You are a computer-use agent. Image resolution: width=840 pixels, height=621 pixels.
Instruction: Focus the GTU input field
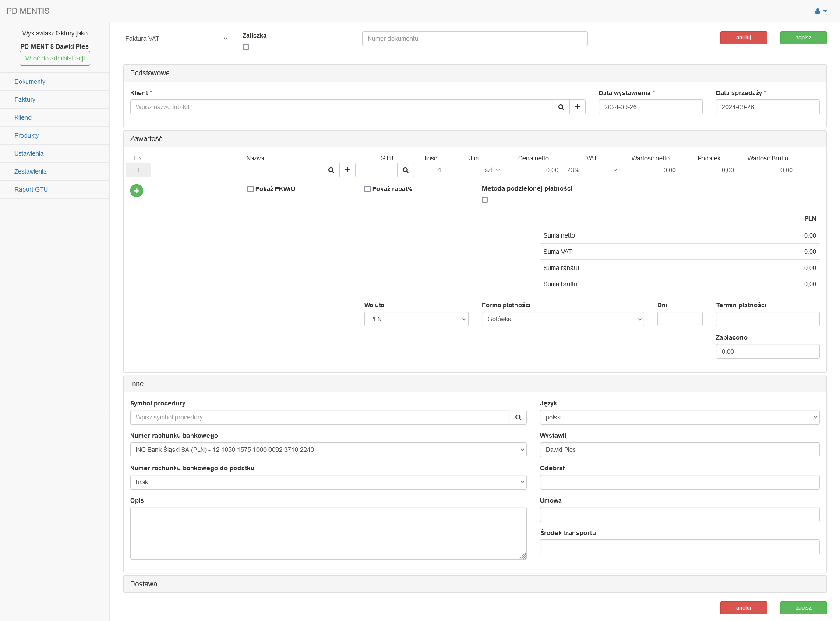click(x=379, y=170)
